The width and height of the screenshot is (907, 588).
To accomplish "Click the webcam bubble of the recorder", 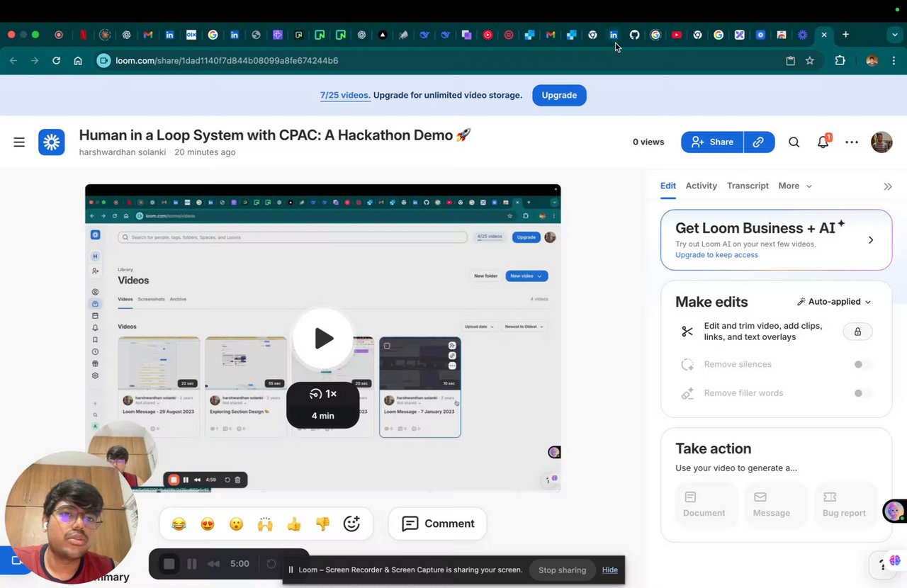I will pos(71,519).
